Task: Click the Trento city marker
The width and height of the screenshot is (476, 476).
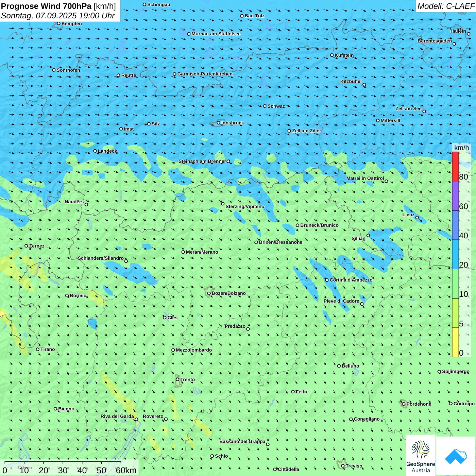Action: (177, 379)
